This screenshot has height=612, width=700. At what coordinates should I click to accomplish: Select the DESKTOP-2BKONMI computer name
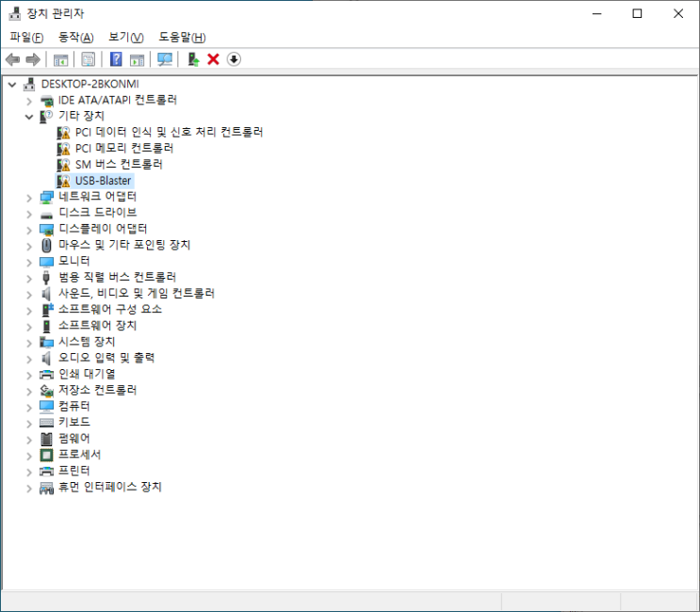point(90,84)
